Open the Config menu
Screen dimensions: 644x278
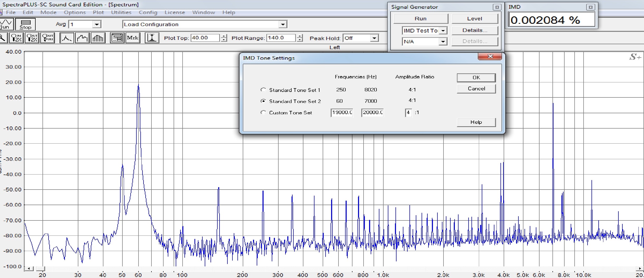pos(148,12)
